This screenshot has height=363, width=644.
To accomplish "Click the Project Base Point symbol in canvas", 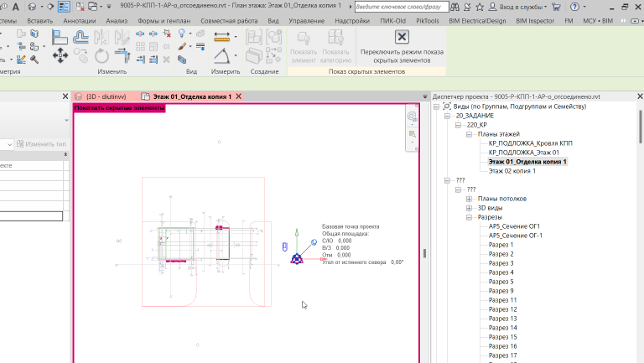I will tap(297, 257).
